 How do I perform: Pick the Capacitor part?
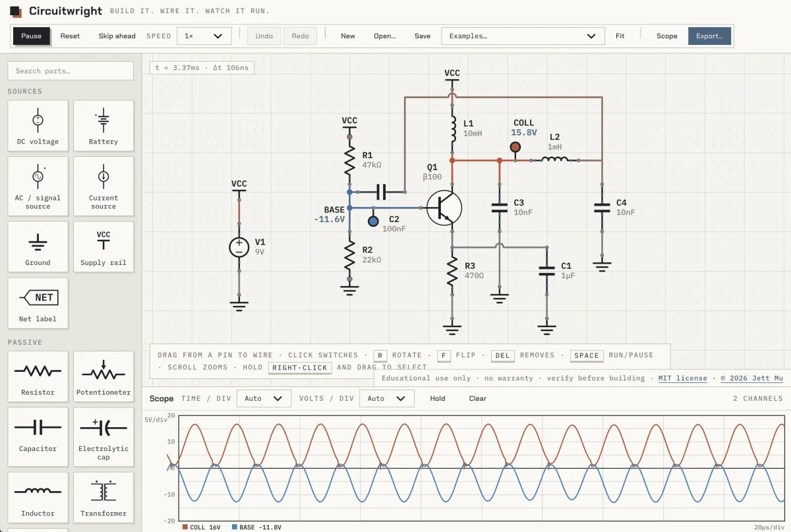click(38, 436)
